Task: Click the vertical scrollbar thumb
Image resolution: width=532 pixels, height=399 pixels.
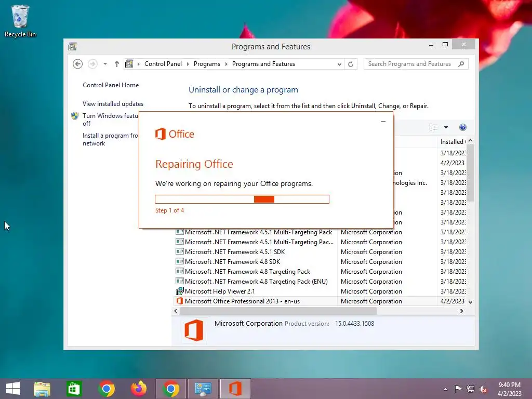Action: click(x=470, y=172)
